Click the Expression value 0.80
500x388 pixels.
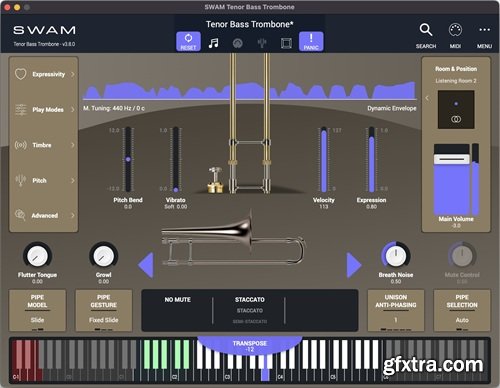(x=371, y=207)
